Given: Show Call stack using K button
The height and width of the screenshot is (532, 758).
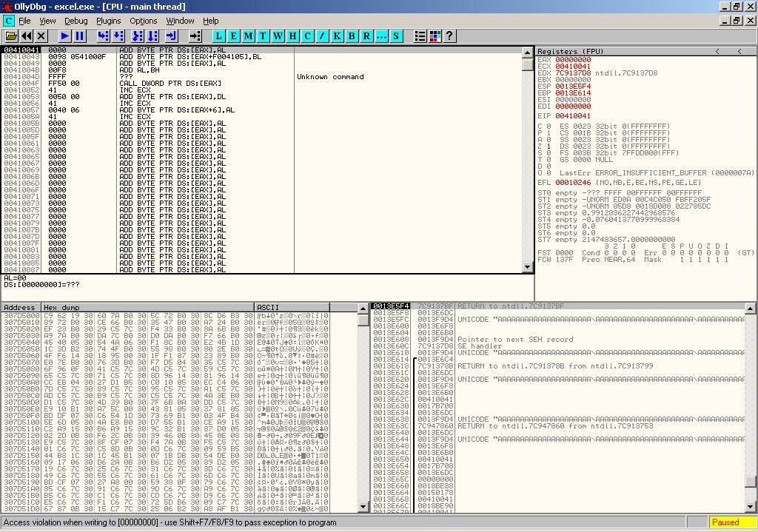Looking at the screenshot, I should [x=338, y=36].
